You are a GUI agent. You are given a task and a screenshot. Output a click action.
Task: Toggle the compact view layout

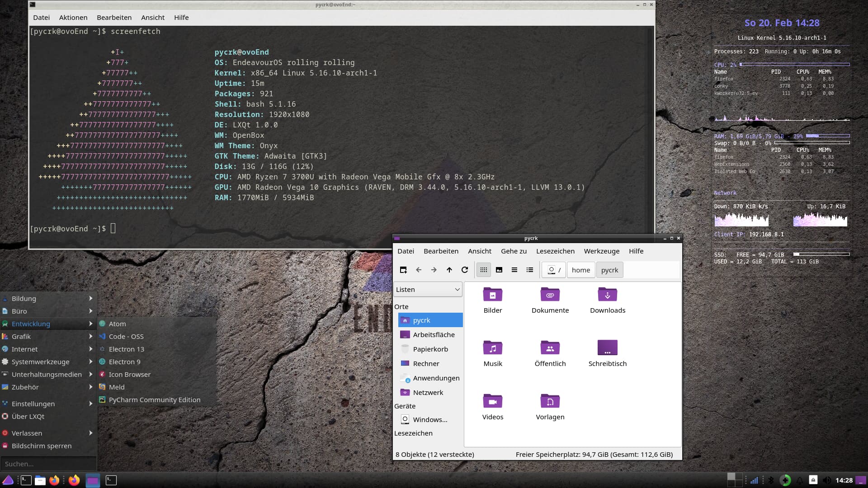[x=514, y=270]
